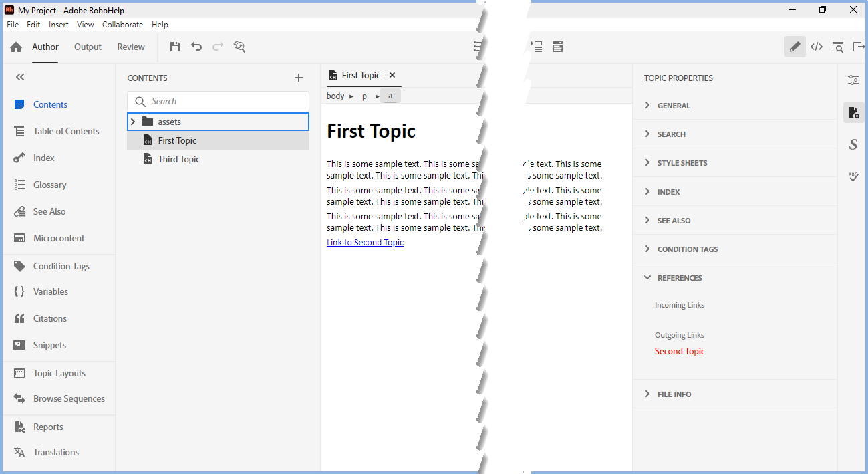Click the Undo arrow icon
The width and height of the screenshot is (868, 474).
tap(196, 47)
